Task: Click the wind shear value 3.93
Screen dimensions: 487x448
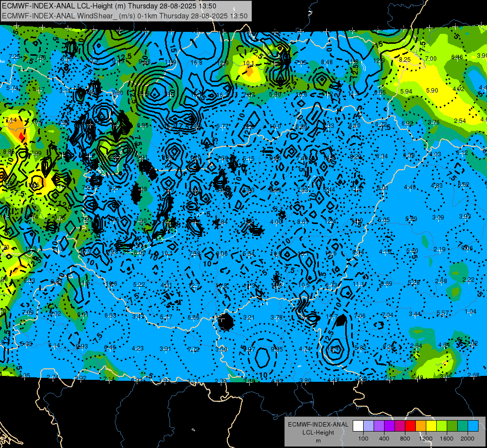Action: point(465,217)
